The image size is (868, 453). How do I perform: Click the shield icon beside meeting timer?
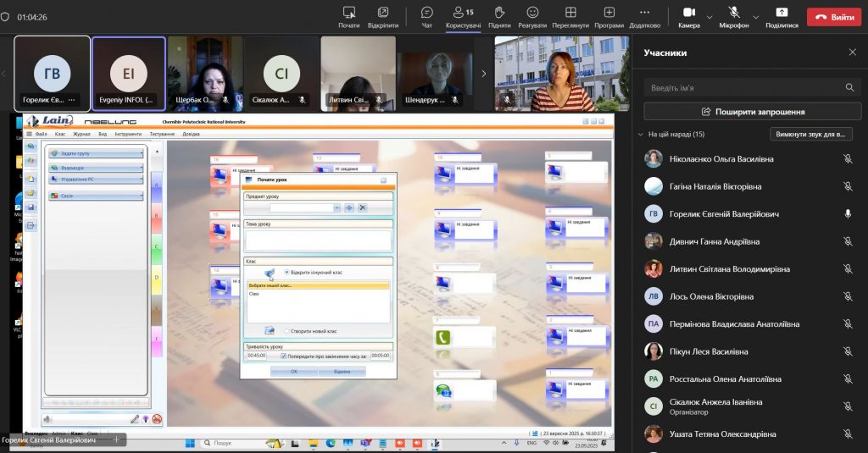(x=5, y=17)
